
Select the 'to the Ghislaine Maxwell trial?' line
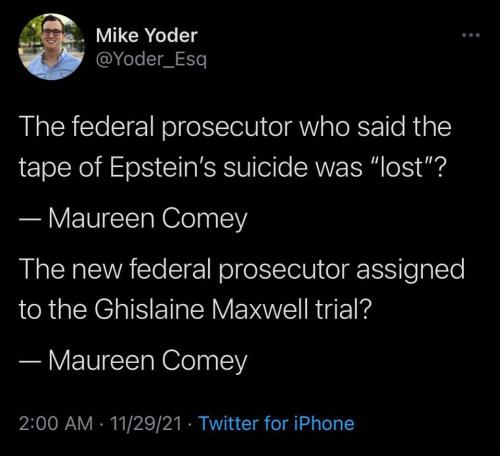tap(195, 309)
